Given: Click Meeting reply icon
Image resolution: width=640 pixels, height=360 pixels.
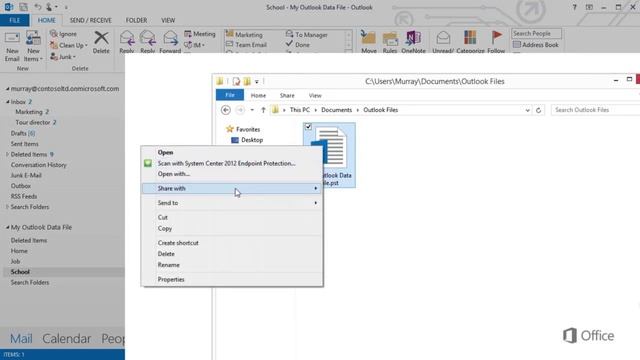Looking at the screenshot, I should 199,34.
